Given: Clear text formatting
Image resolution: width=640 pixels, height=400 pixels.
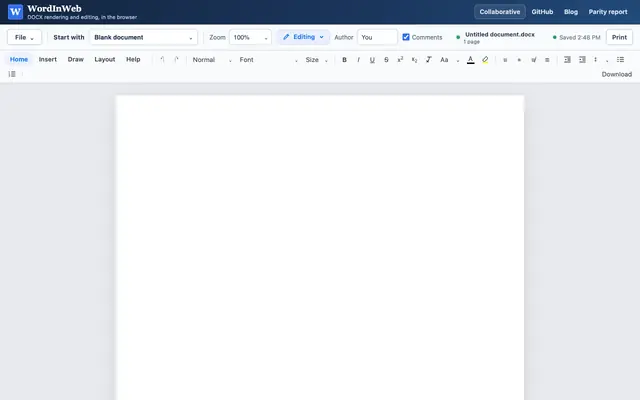Looking at the screenshot, I should (429, 60).
